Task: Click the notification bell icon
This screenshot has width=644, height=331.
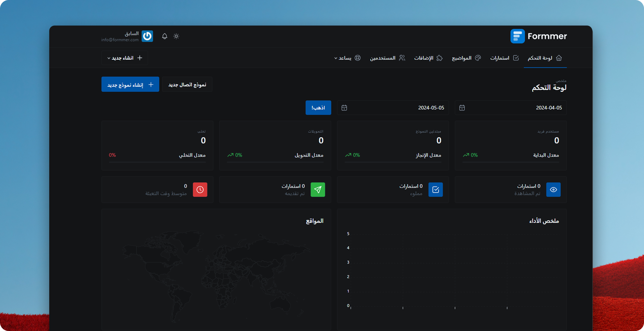Action: 165,36
